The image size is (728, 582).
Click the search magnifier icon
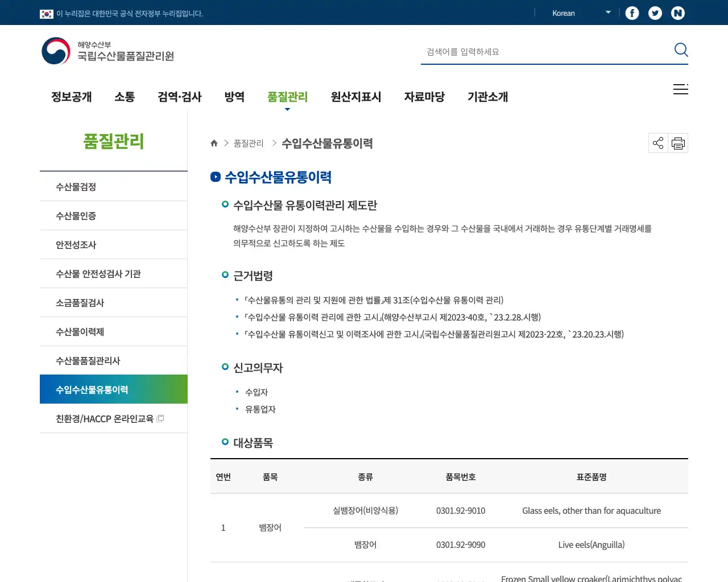click(681, 50)
